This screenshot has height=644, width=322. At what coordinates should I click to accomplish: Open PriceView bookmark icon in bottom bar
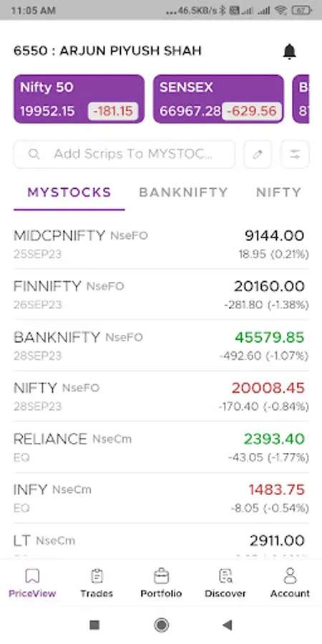tap(32, 576)
